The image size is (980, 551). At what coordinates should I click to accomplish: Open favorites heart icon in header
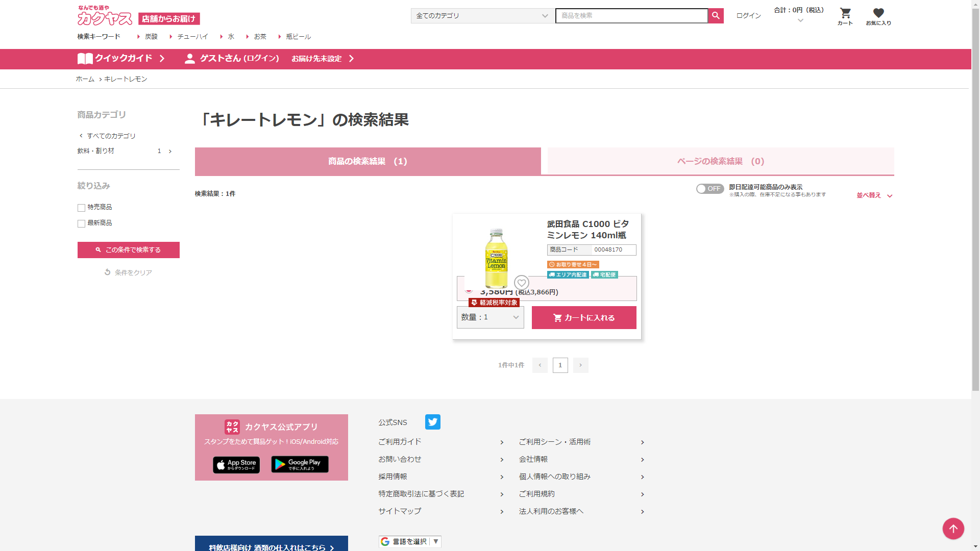[x=878, y=14]
